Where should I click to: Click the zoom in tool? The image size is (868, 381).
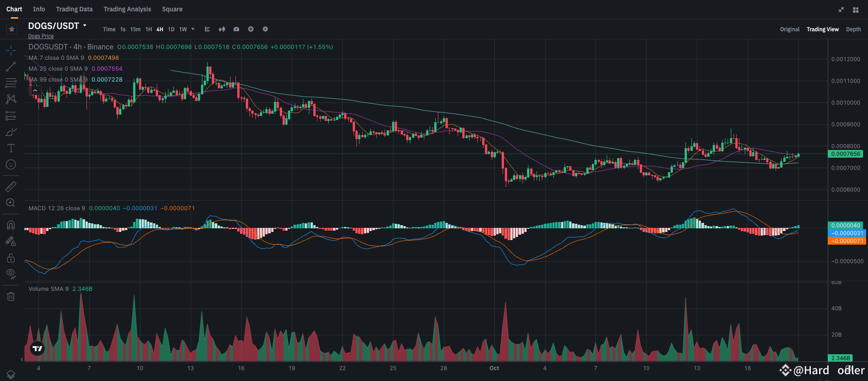[11, 203]
